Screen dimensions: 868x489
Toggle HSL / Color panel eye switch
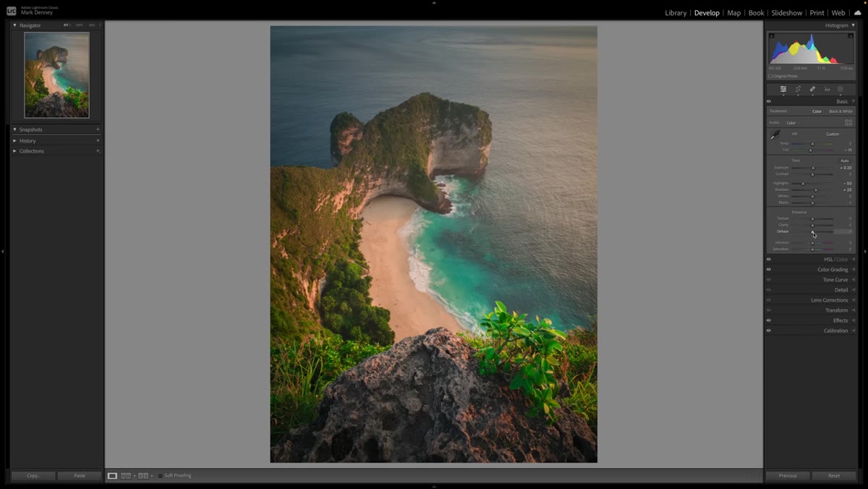click(x=769, y=259)
